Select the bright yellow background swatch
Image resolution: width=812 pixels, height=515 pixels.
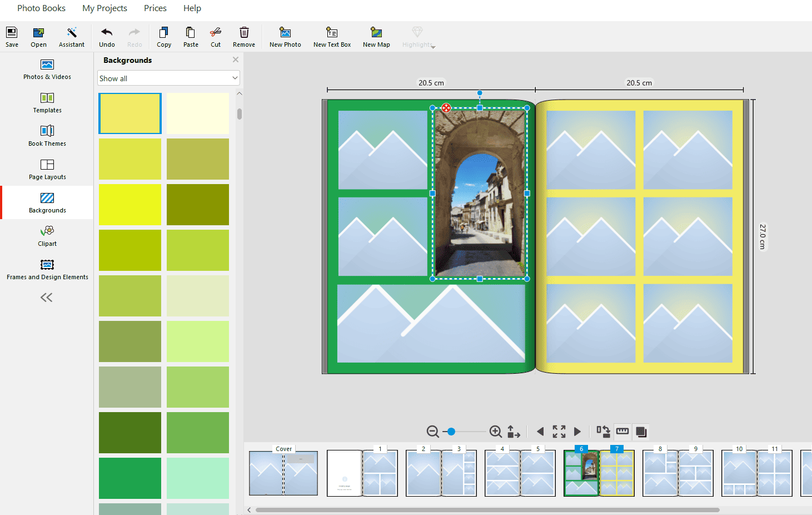coord(130,205)
